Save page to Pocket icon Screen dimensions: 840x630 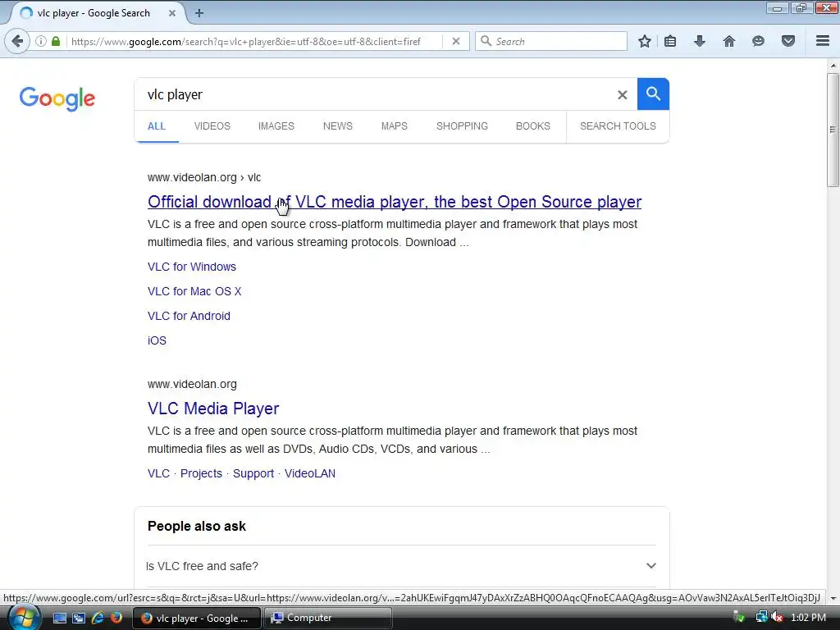(x=788, y=41)
